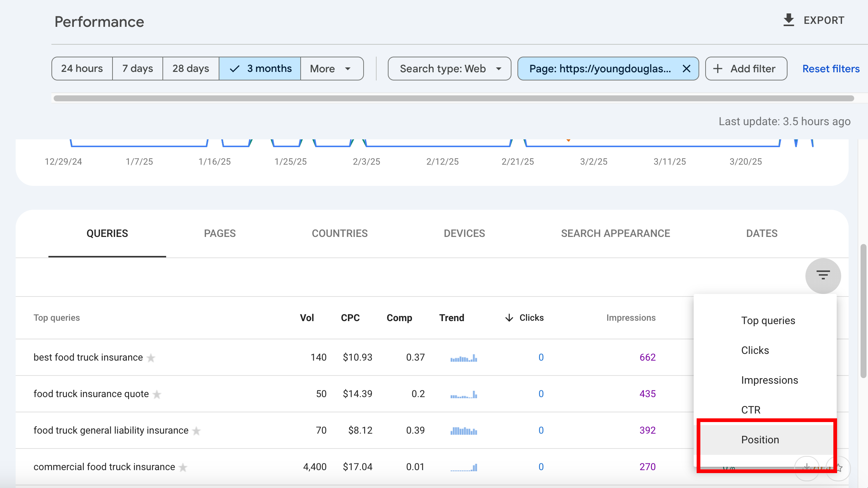Select the 24 hours date range
Viewport: 868px width, 488px height.
pyautogui.click(x=82, y=69)
